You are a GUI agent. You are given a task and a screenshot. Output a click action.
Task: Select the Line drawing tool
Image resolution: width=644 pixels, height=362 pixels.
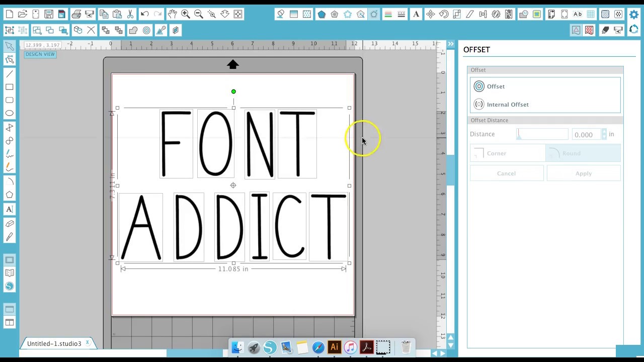tap(10, 74)
